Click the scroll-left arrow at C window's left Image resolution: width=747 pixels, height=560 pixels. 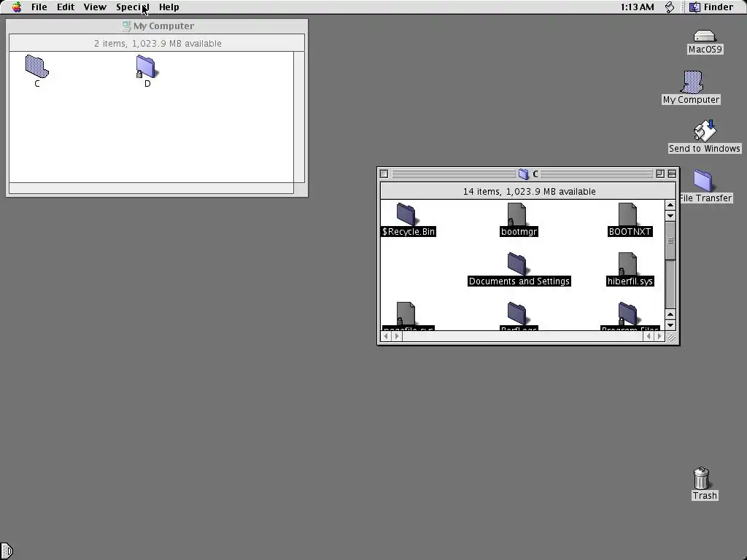tap(387, 336)
